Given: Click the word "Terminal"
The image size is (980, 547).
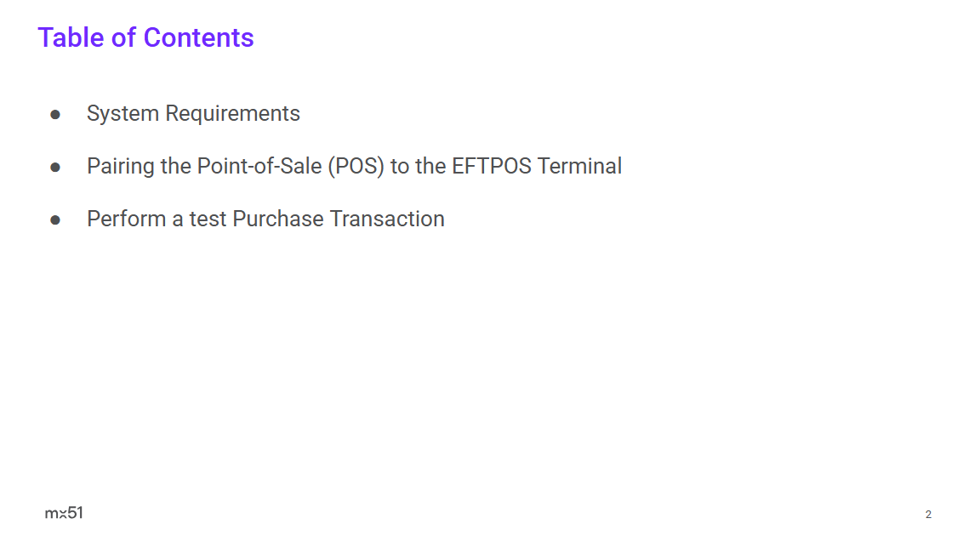Looking at the screenshot, I should (x=579, y=166).
